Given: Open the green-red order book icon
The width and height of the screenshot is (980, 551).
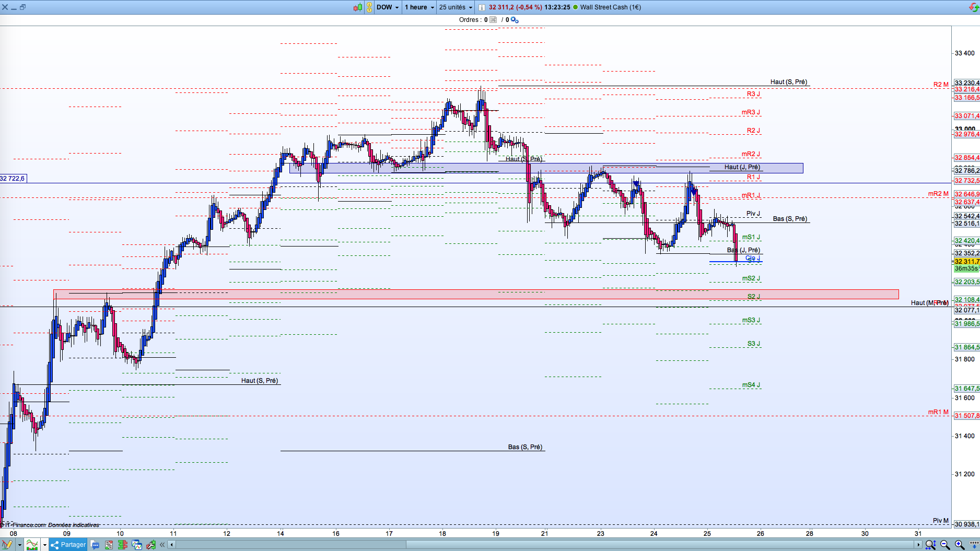Looking at the screenshot, I should pos(123,545).
